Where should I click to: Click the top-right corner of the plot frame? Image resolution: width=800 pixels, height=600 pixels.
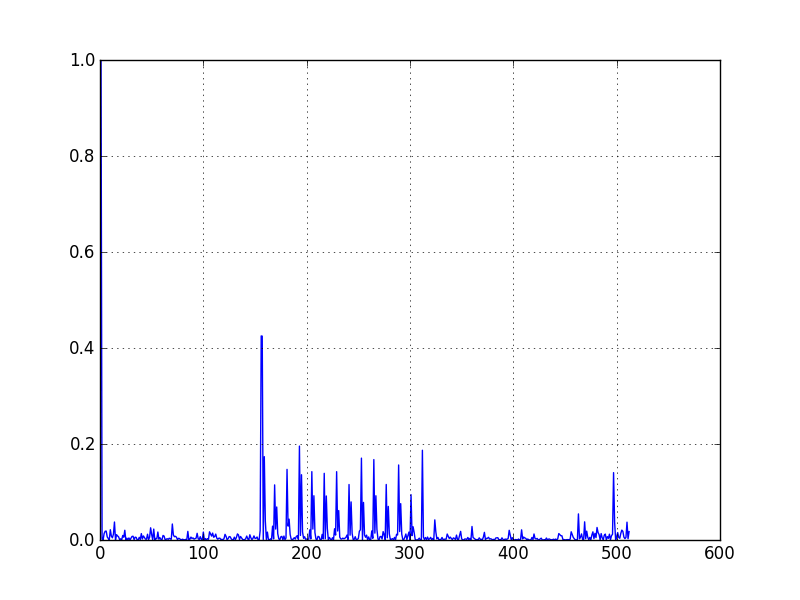(x=720, y=58)
